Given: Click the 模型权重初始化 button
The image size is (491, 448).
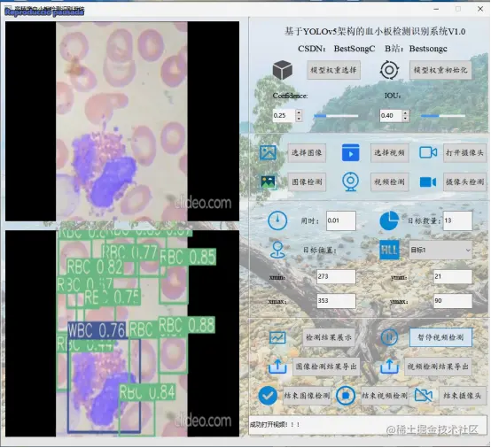Looking at the screenshot, I should (x=440, y=70).
